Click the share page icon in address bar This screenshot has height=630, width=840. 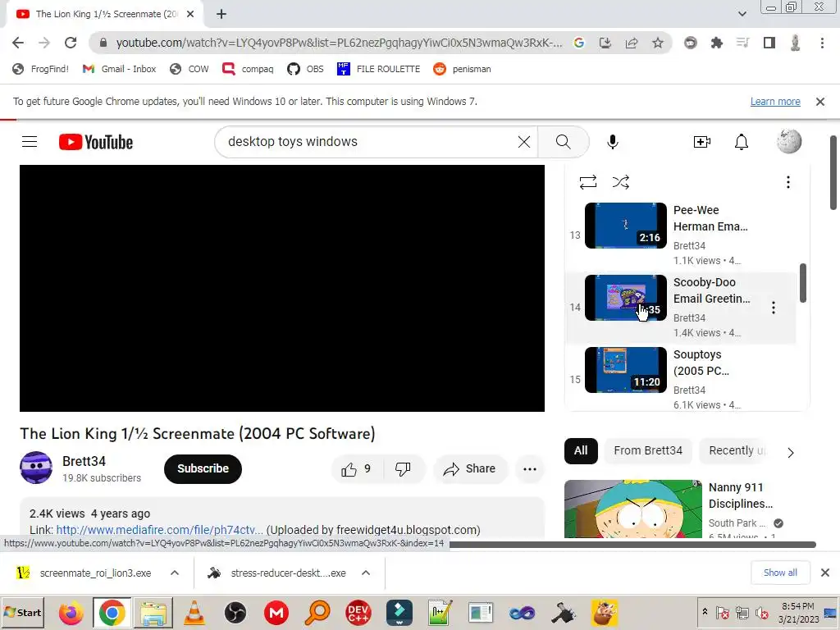coord(632,43)
